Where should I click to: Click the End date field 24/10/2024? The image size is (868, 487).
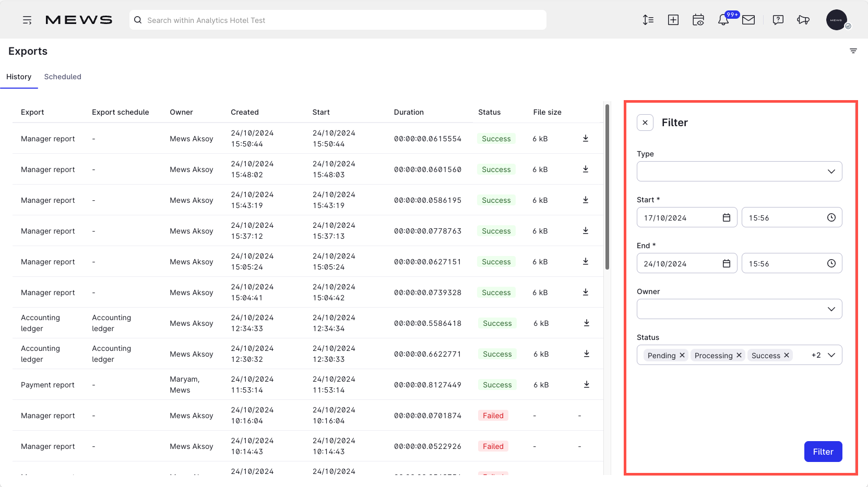click(687, 263)
